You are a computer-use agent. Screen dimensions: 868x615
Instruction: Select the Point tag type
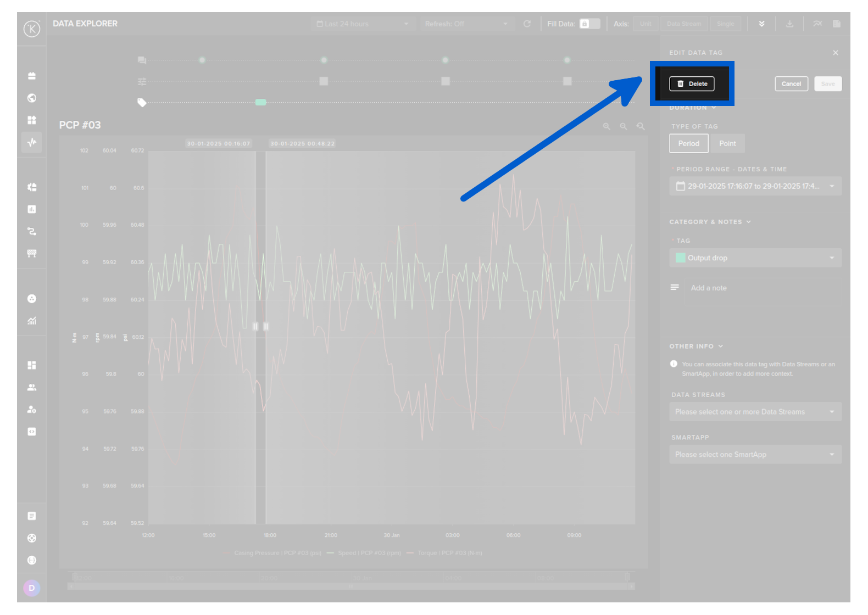[727, 144]
